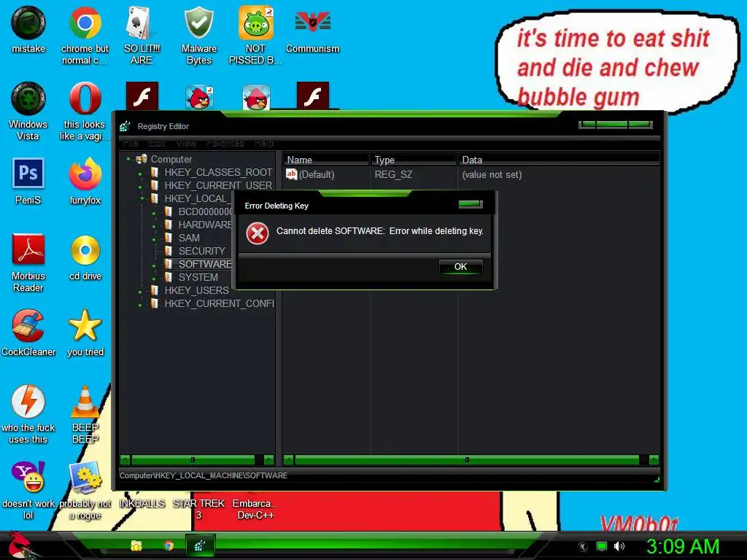This screenshot has width=747, height=560.
Task: Click the network monitor icon in system tray
Action: pos(602,546)
